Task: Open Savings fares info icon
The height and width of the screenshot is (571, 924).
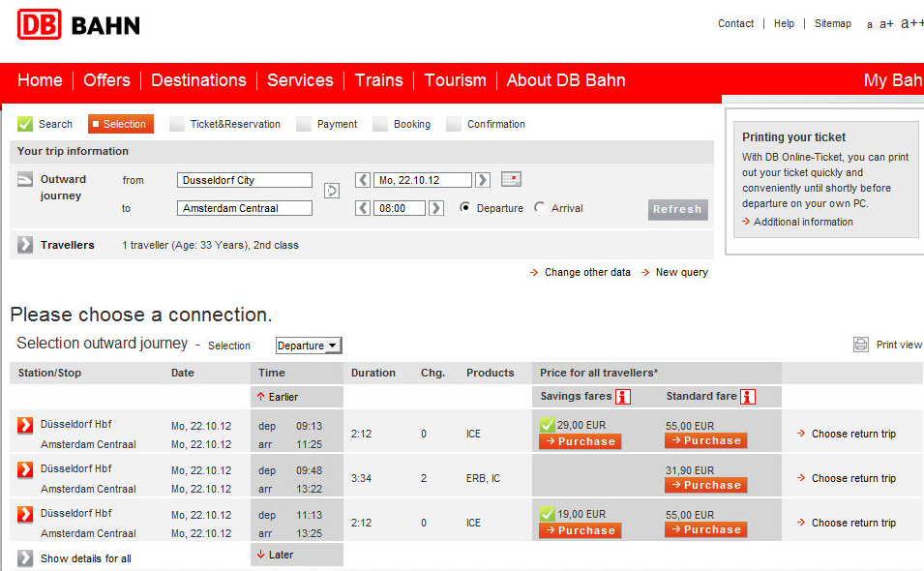Action: 623,397
